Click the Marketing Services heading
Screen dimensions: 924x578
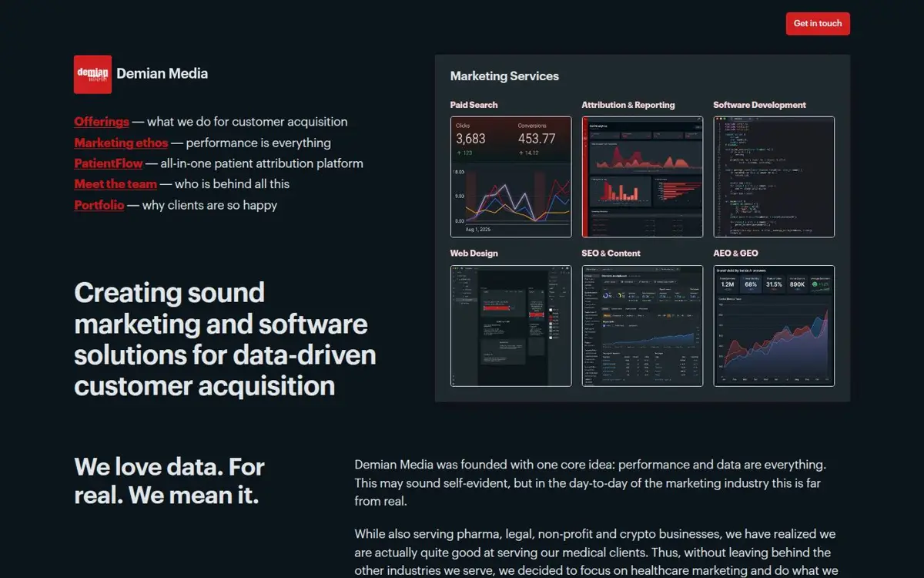504,76
